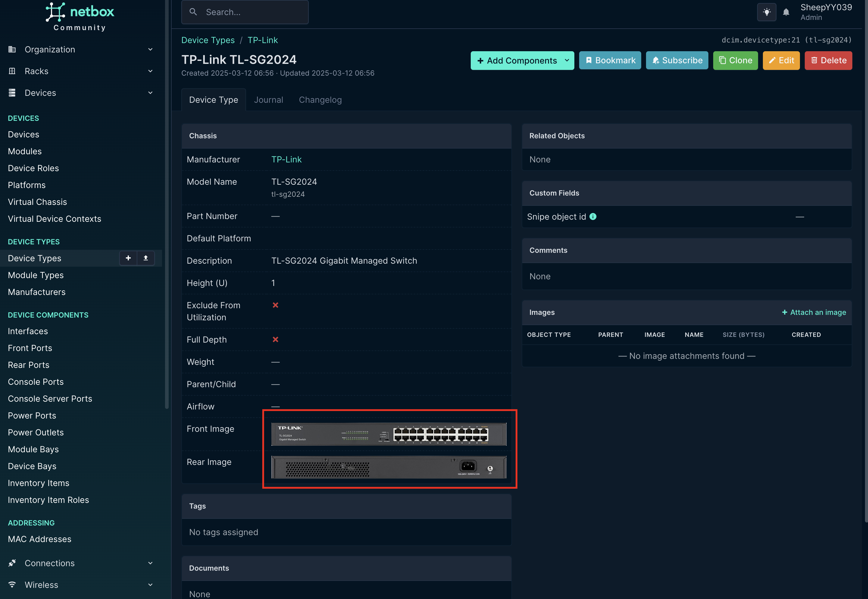The image size is (868, 599).
Task: Click the NAME column header in Images
Action: coord(694,334)
